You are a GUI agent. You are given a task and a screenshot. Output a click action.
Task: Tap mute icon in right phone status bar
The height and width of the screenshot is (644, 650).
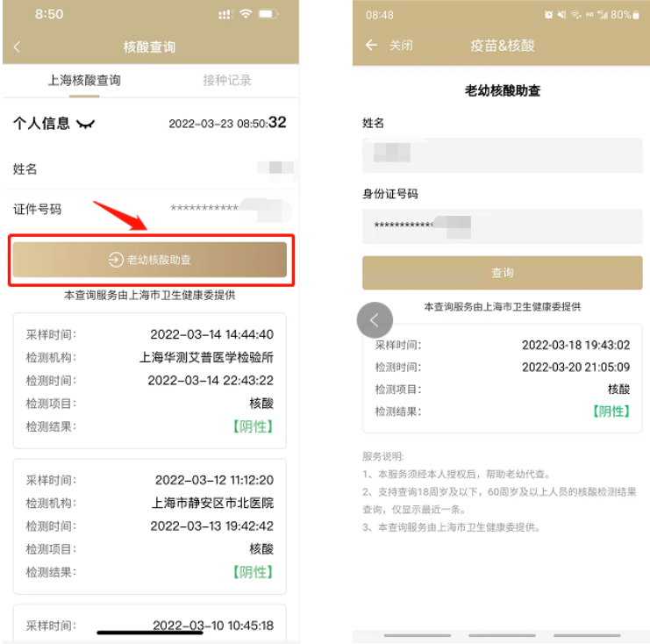(x=561, y=15)
